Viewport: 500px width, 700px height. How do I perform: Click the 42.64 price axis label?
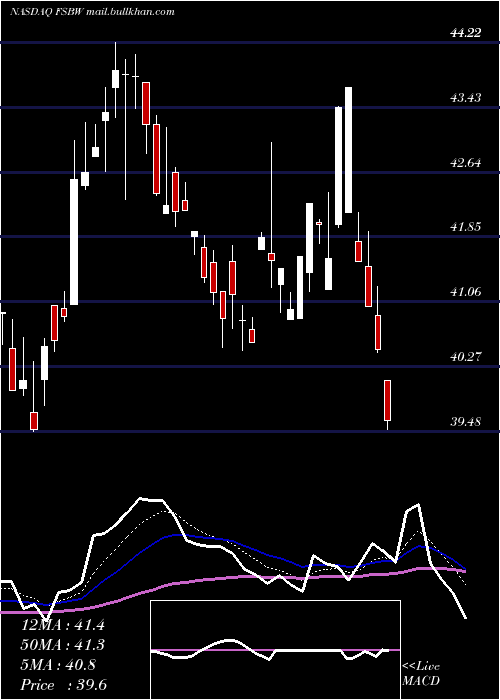tap(466, 162)
